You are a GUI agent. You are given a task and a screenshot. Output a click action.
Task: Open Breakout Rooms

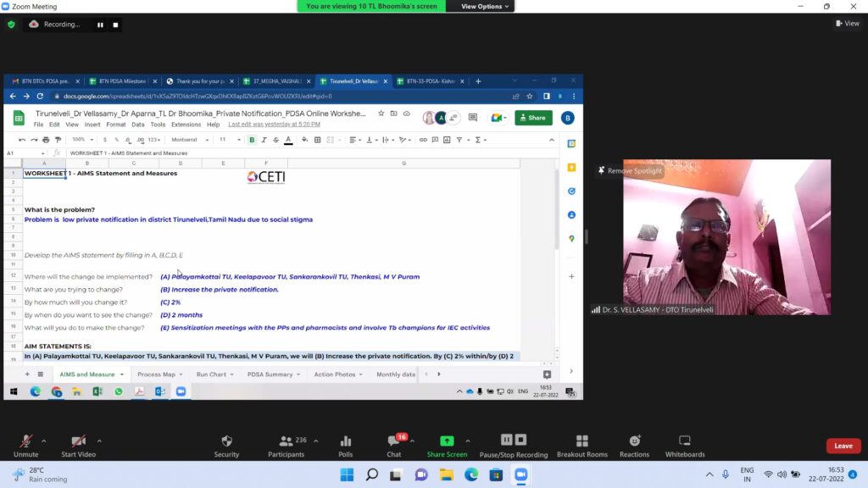(581, 446)
